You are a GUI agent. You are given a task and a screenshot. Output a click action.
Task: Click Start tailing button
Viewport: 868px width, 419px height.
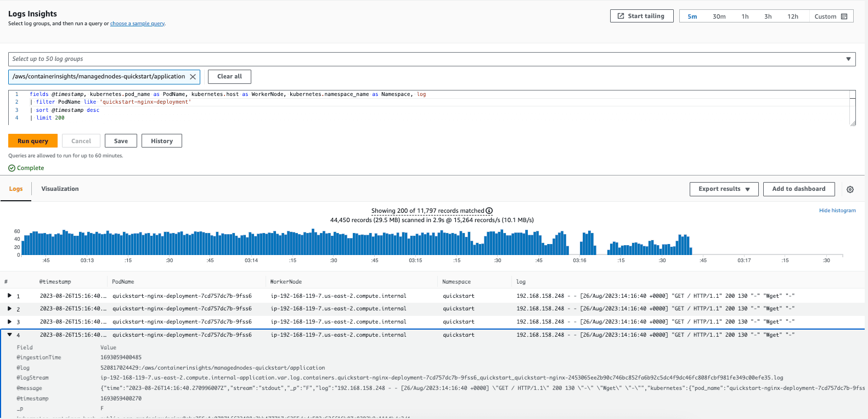click(x=641, y=16)
